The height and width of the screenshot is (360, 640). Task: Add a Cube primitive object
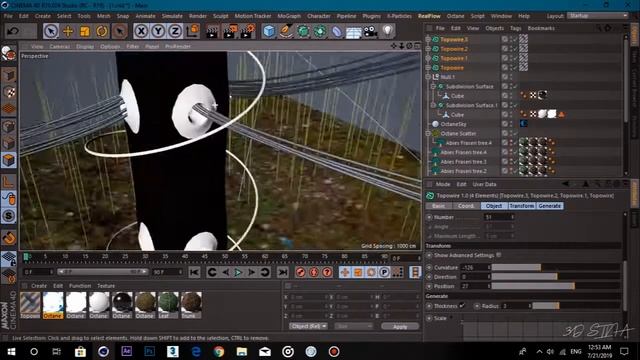point(269,31)
